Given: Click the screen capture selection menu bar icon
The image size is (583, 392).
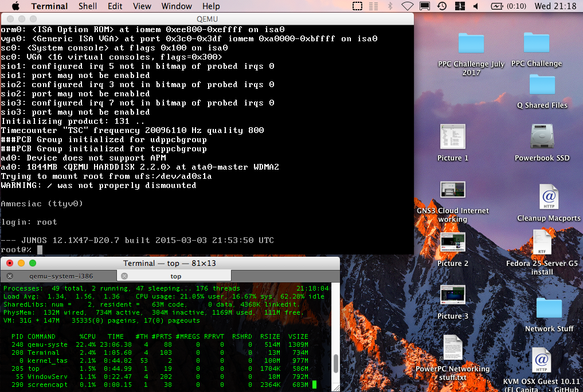Looking at the screenshot, I should (357, 6).
